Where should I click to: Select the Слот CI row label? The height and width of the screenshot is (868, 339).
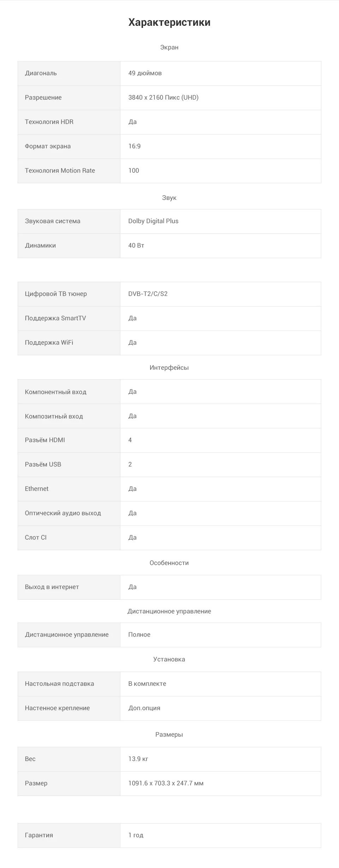36,537
